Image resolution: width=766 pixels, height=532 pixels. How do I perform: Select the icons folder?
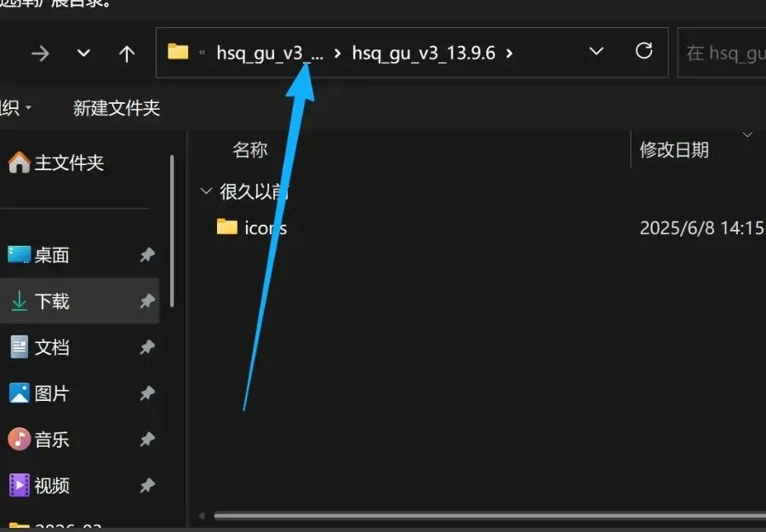coord(252,227)
